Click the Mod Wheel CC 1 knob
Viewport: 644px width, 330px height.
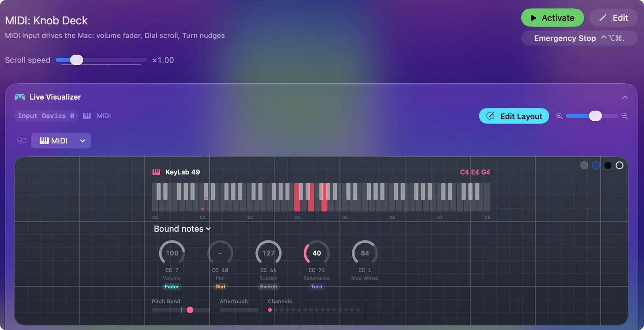pos(365,253)
